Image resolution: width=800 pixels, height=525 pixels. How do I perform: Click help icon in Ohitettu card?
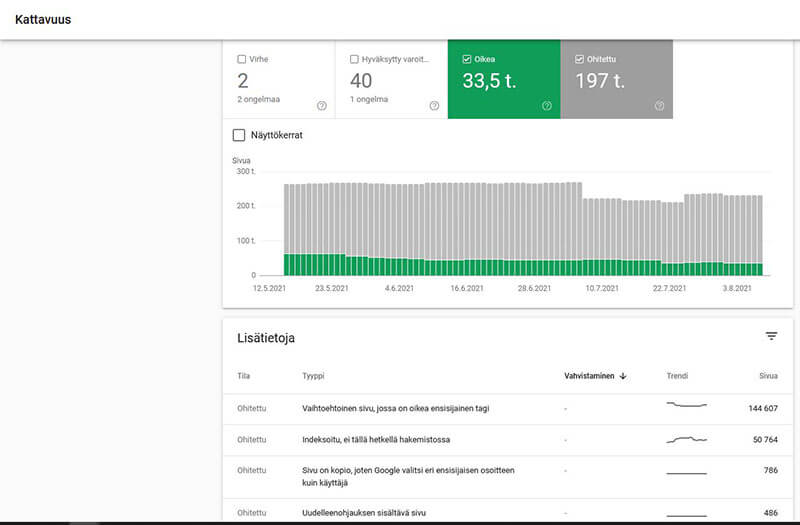659,106
